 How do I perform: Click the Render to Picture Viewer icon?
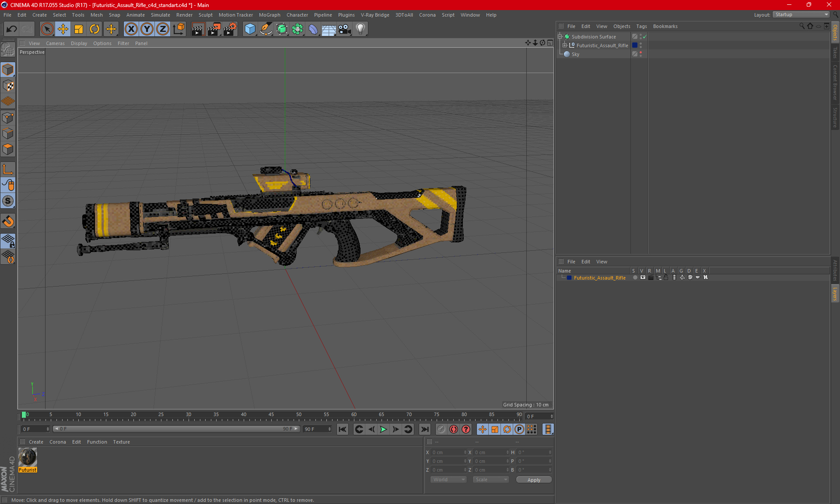click(x=214, y=29)
